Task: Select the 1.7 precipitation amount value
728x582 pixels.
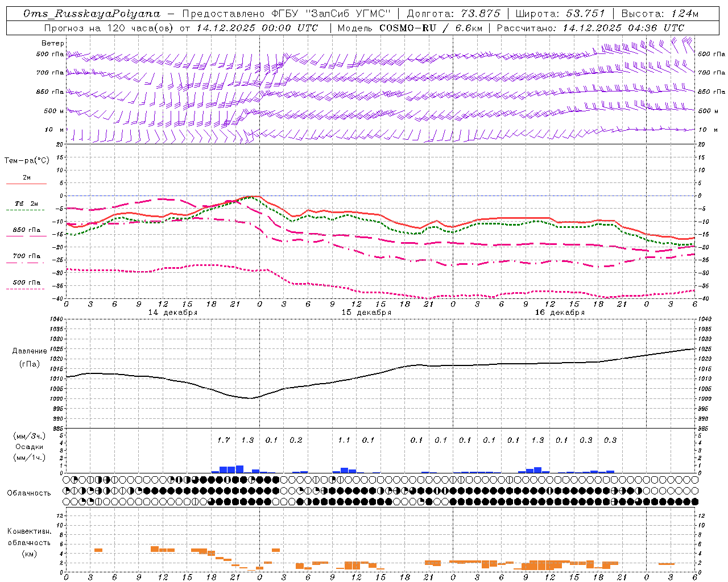Action: click(224, 440)
